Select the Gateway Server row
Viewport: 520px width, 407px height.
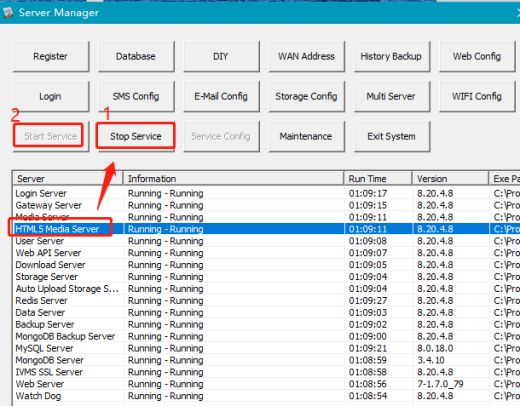coord(267,205)
